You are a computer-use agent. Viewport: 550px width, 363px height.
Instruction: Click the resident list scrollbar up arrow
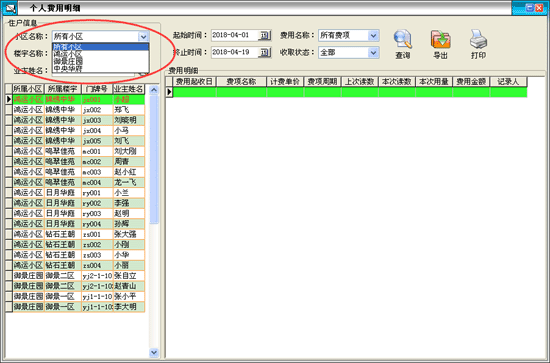click(x=154, y=90)
